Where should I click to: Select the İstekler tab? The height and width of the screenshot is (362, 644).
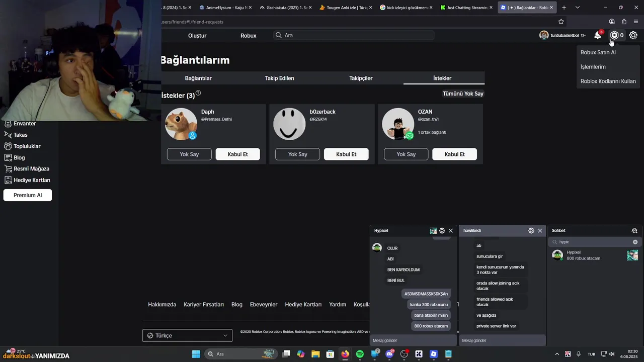443,78
